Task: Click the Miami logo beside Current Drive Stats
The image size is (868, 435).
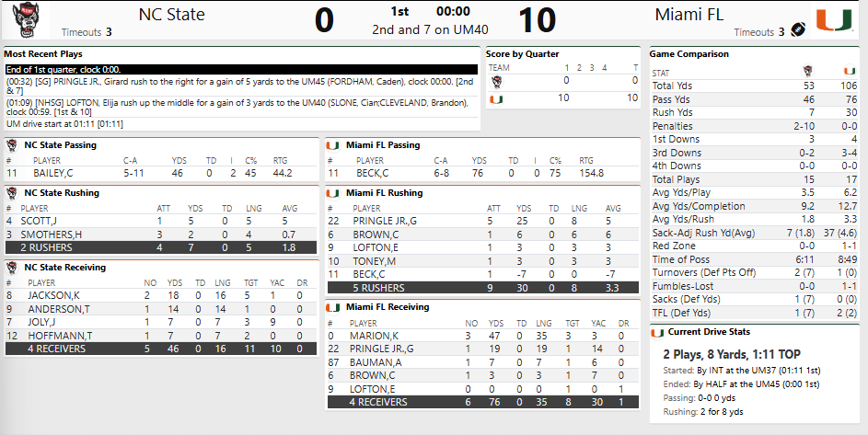Action: pyautogui.click(x=657, y=332)
